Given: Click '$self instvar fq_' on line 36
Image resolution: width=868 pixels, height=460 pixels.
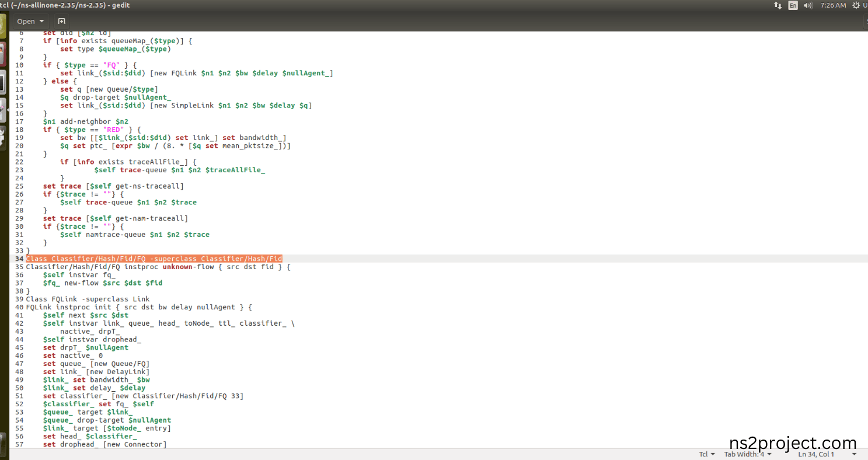Looking at the screenshot, I should point(79,275).
